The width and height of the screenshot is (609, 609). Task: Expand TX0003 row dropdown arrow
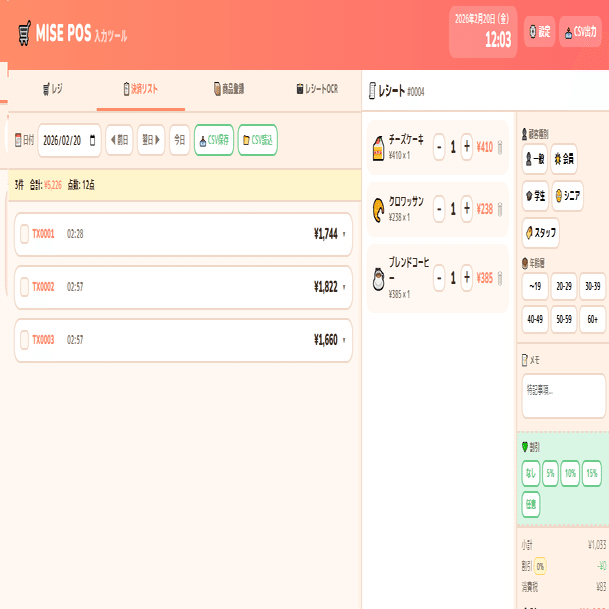344,340
